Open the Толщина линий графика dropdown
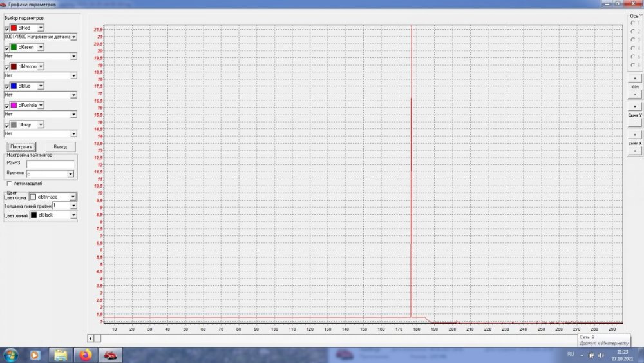This screenshot has height=363, width=644. [73, 206]
